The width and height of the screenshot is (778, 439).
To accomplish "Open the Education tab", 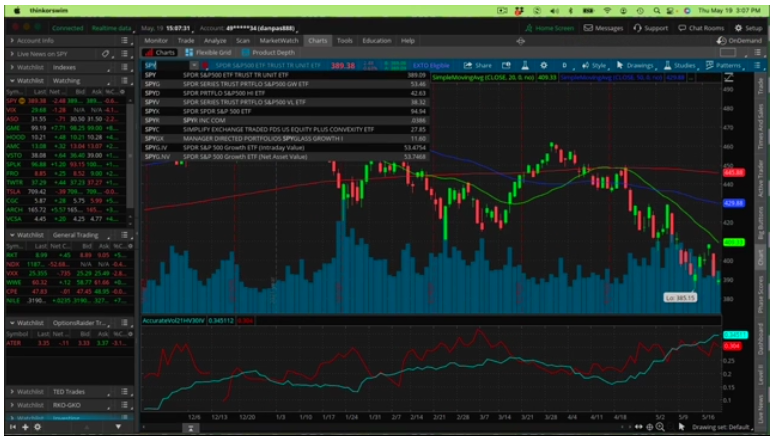I will 377,41.
